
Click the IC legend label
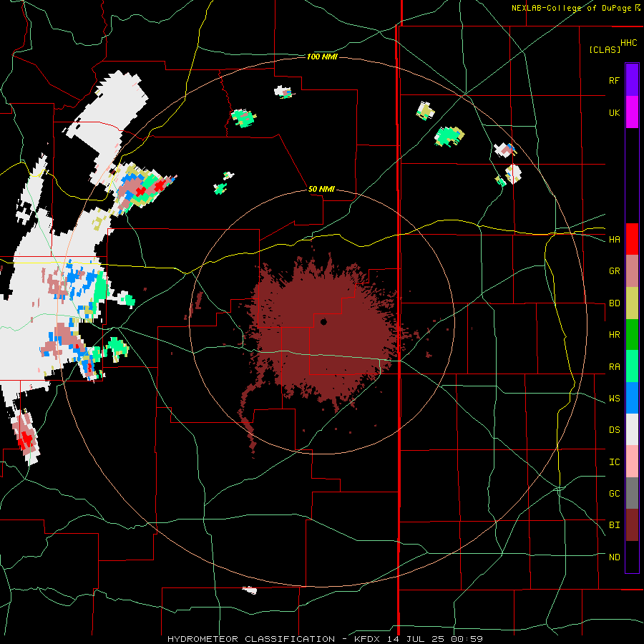click(x=614, y=462)
